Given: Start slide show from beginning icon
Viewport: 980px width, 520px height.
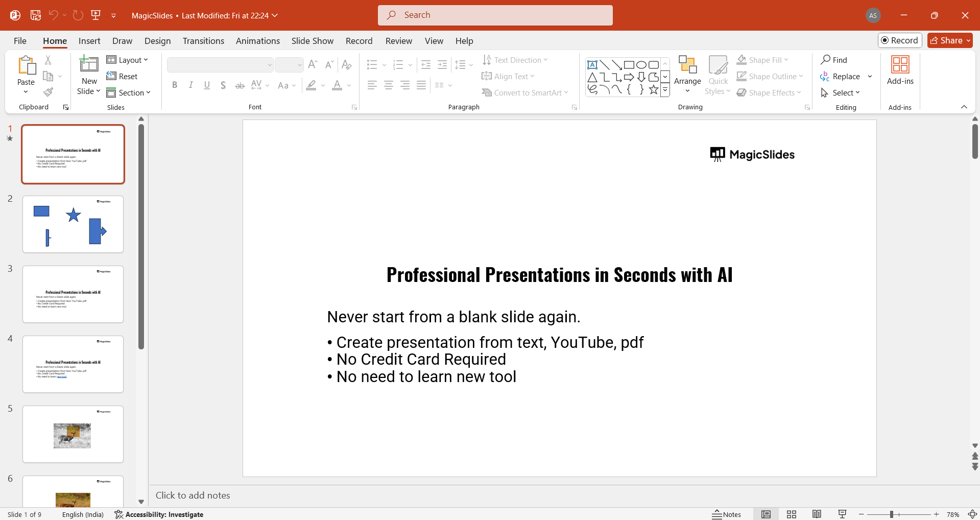Looking at the screenshot, I should click(95, 15).
